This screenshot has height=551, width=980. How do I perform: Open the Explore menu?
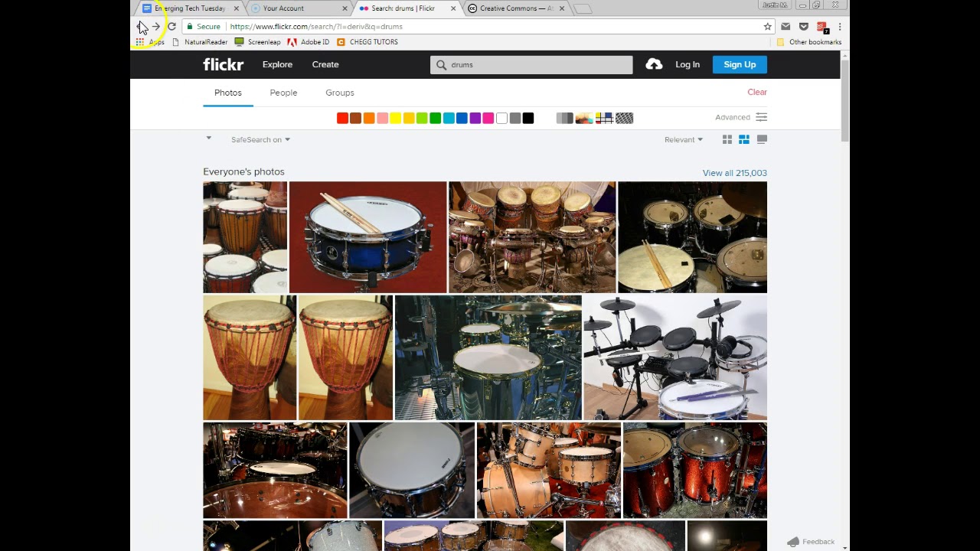[277, 64]
